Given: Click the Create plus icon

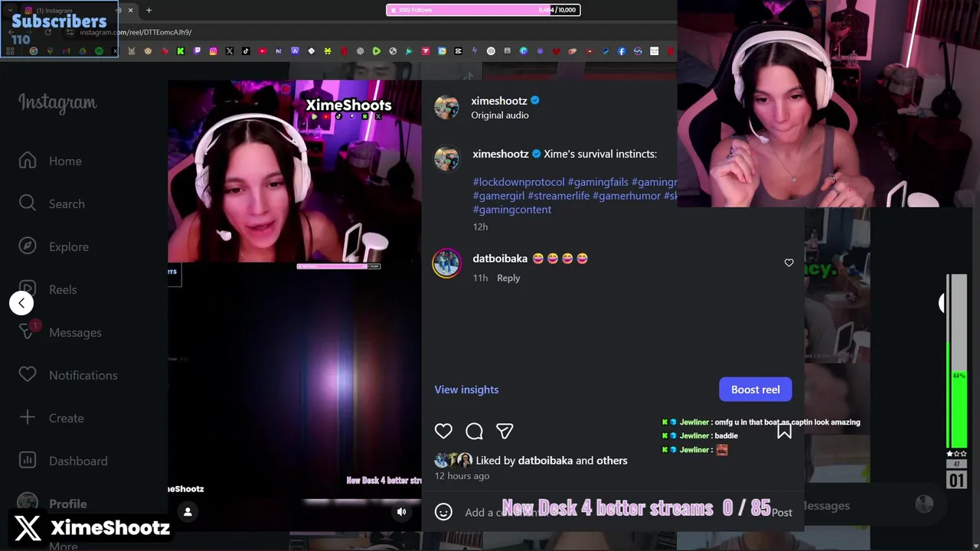Looking at the screenshot, I should 28,418.
